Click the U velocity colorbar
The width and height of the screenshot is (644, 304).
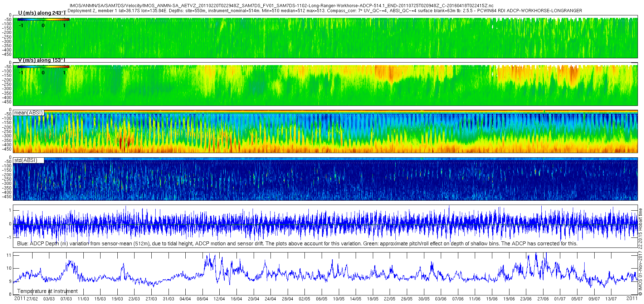click(x=43, y=19)
